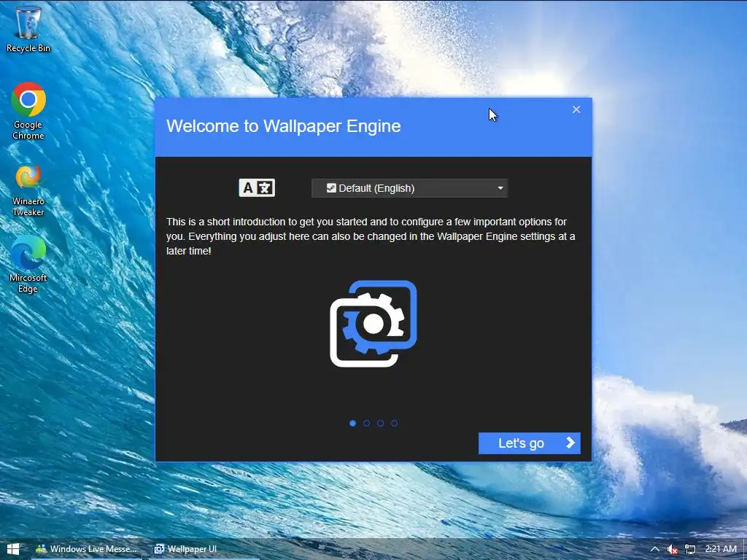Open the Recycle Bin desktop icon
The image size is (747, 560).
coord(28,28)
